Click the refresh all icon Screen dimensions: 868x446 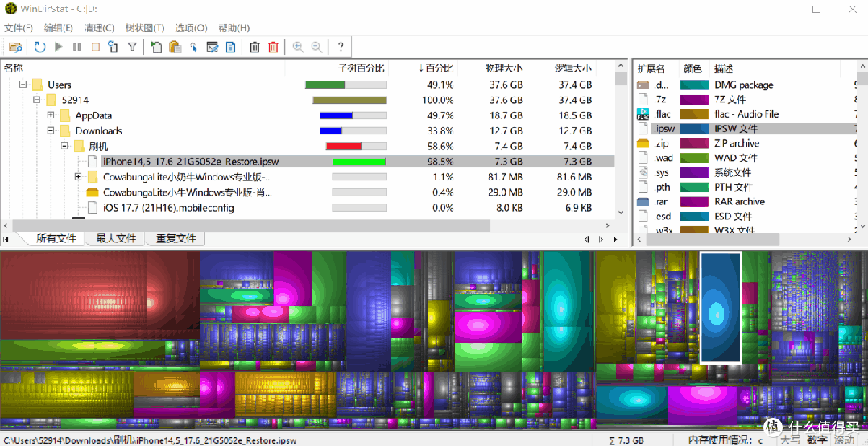tap(40, 47)
